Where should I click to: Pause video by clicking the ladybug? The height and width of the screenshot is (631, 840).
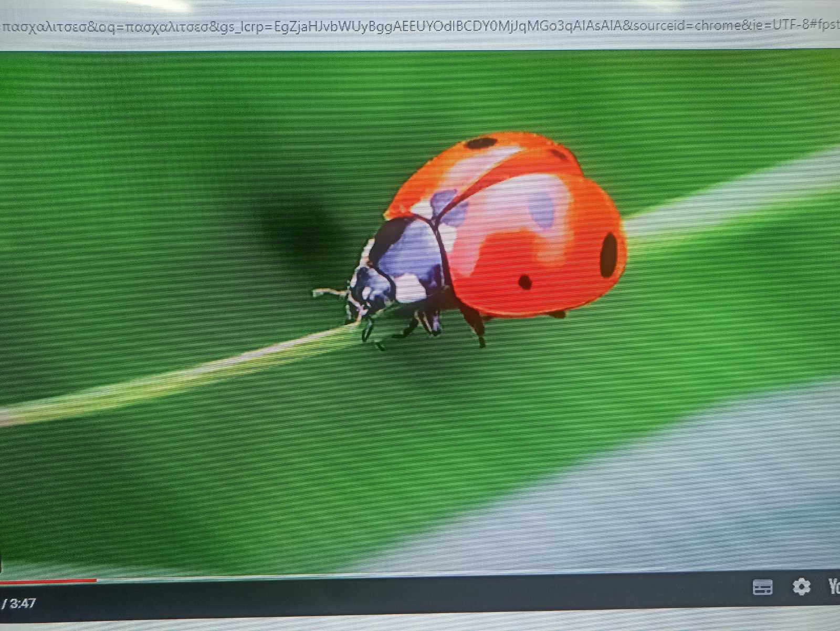[x=525, y=236]
